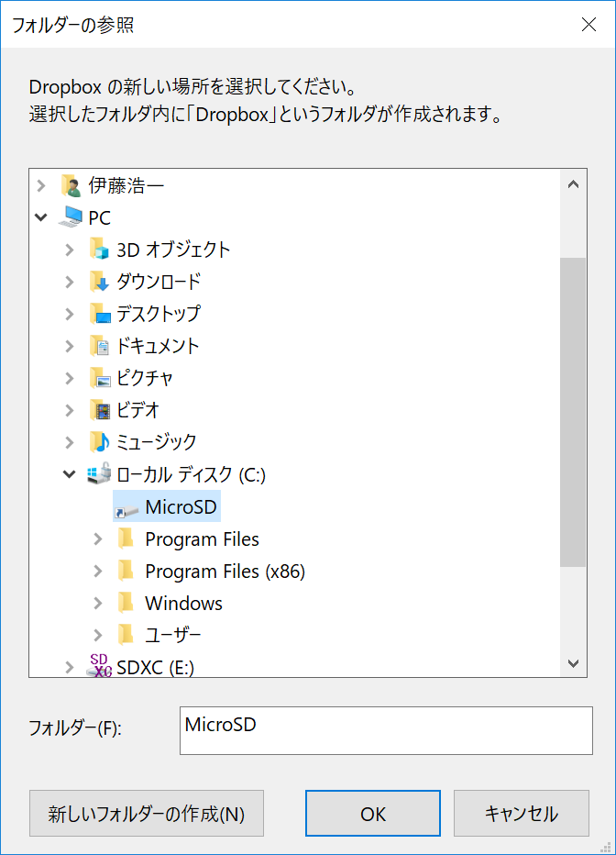Click the 伊藤浩一 user folder icon

[71, 185]
